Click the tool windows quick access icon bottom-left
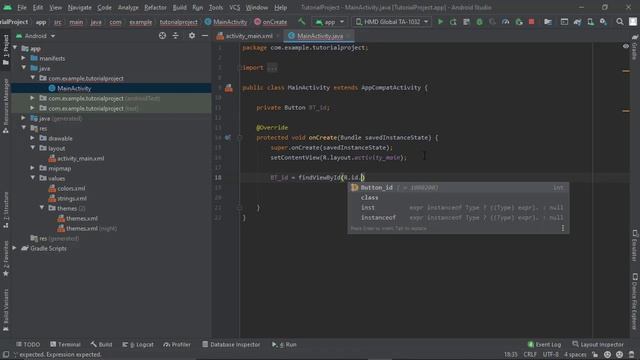The image size is (640, 360). (x=6, y=354)
